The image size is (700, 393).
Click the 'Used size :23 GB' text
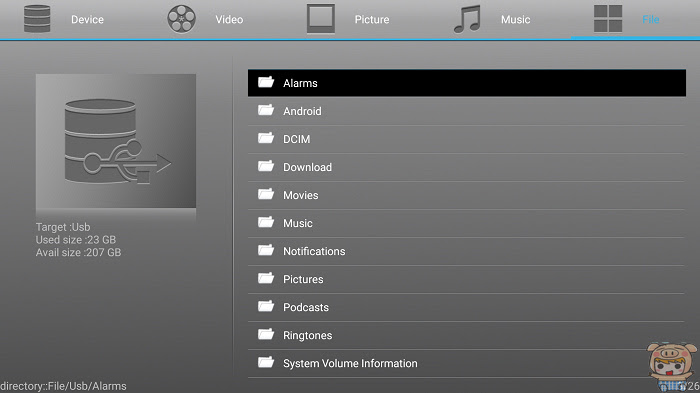[x=75, y=240]
